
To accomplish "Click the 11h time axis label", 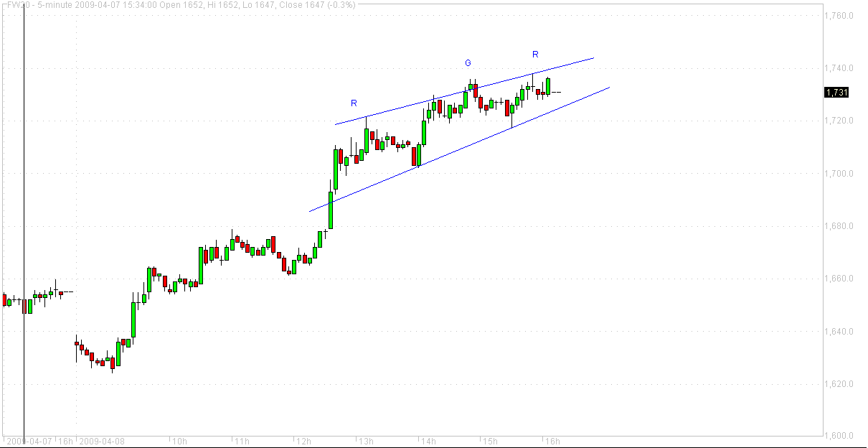I will pos(242,441).
